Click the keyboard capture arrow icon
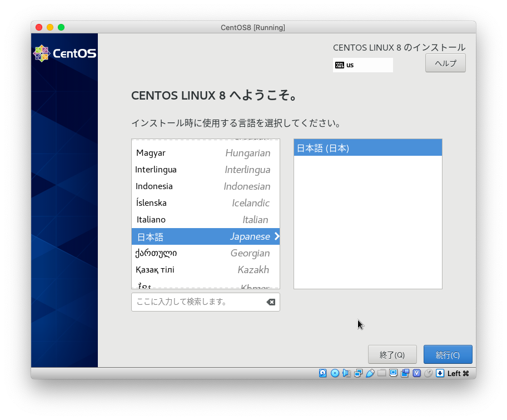This screenshot has width=507, height=420. (x=440, y=373)
